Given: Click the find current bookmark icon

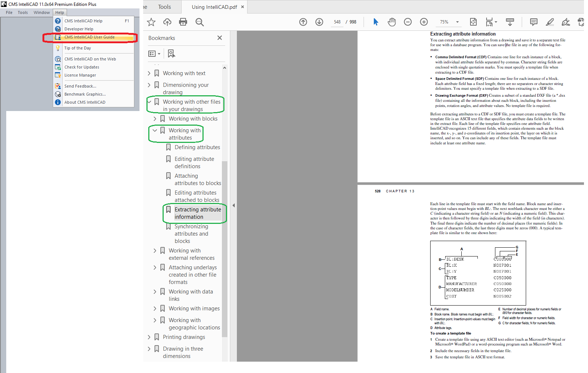Looking at the screenshot, I should 171,53.
